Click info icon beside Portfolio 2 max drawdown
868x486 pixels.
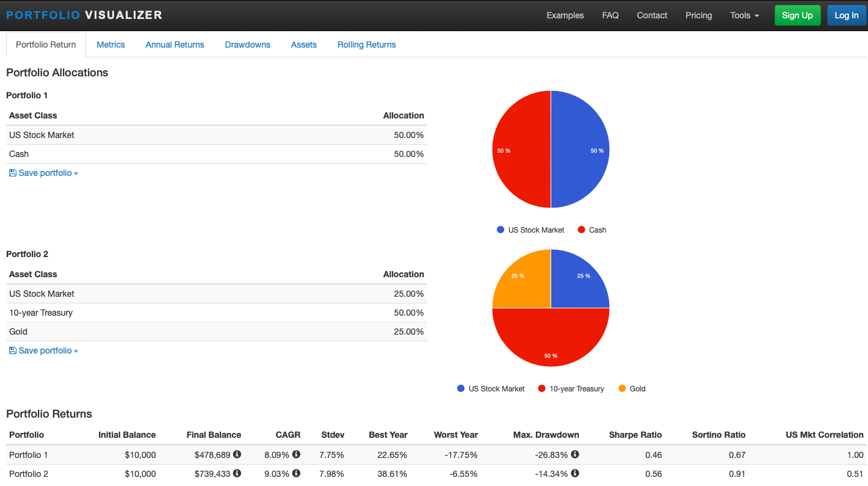click(574, 473)
